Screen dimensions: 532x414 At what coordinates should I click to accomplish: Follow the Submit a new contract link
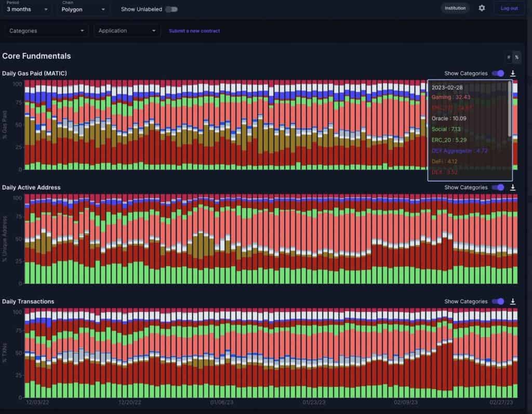point(194,31)
